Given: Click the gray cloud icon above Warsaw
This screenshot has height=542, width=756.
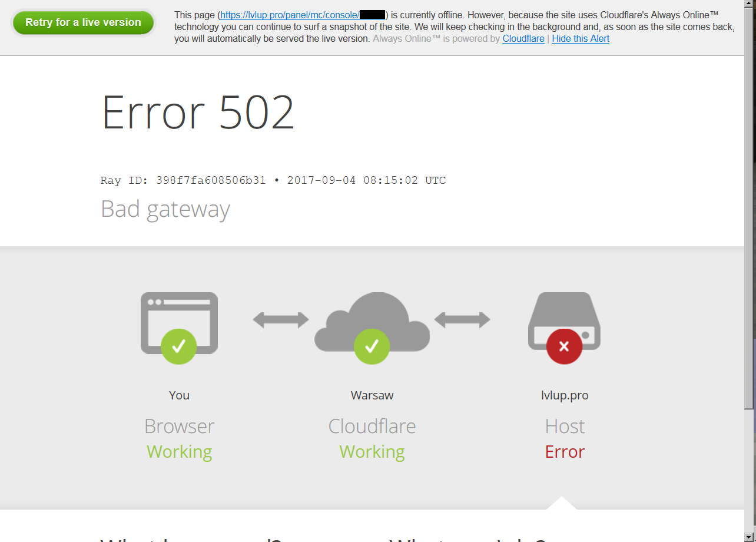Looking at the screenshot, I should 372,322.
